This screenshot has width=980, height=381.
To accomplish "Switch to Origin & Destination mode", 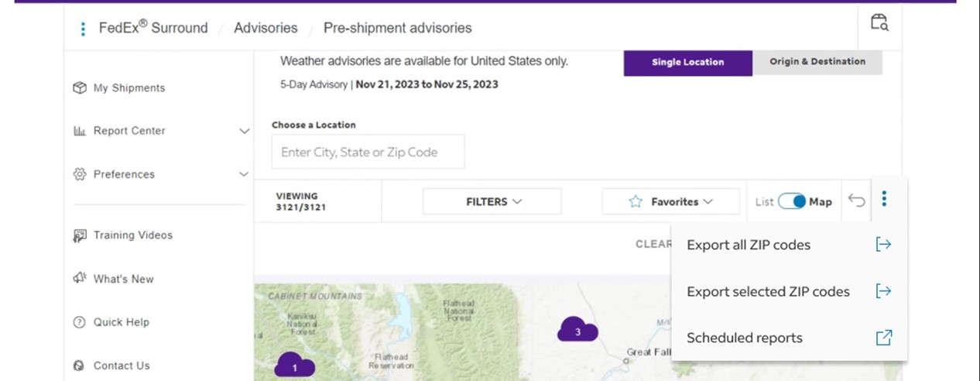I will (x=817, y=62).
